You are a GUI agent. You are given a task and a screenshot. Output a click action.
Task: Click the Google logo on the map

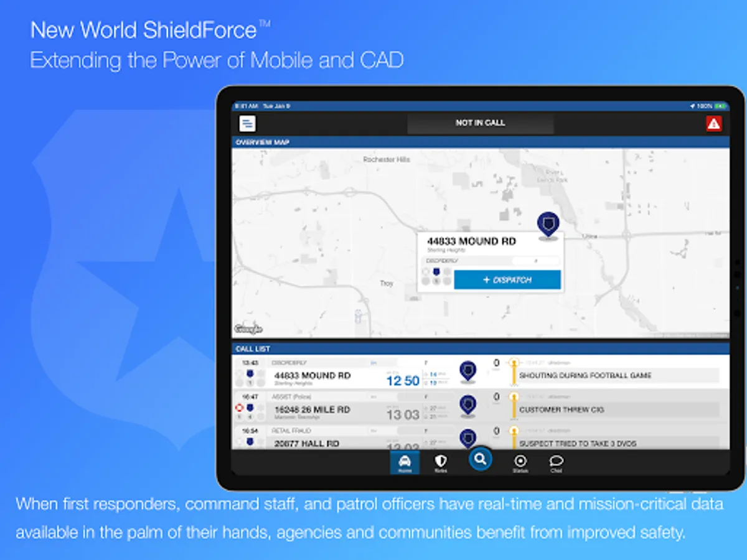pyautogui.click(x=248, y=329)
